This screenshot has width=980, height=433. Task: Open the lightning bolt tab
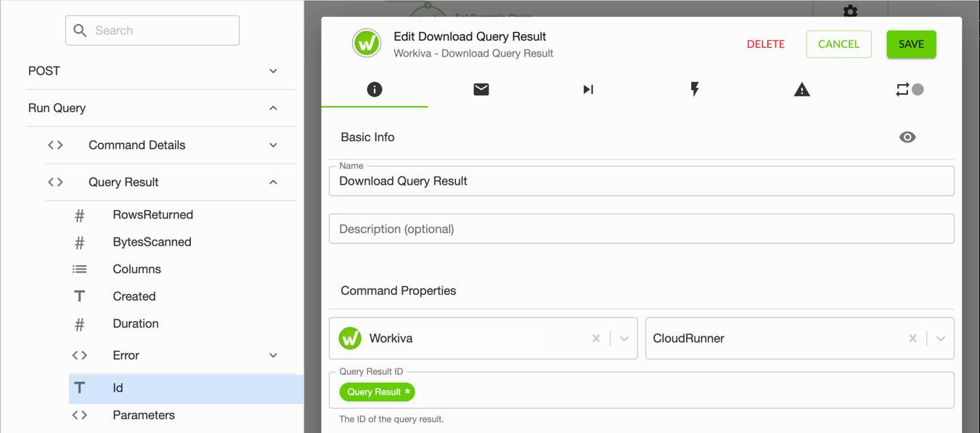coord(695,89)
